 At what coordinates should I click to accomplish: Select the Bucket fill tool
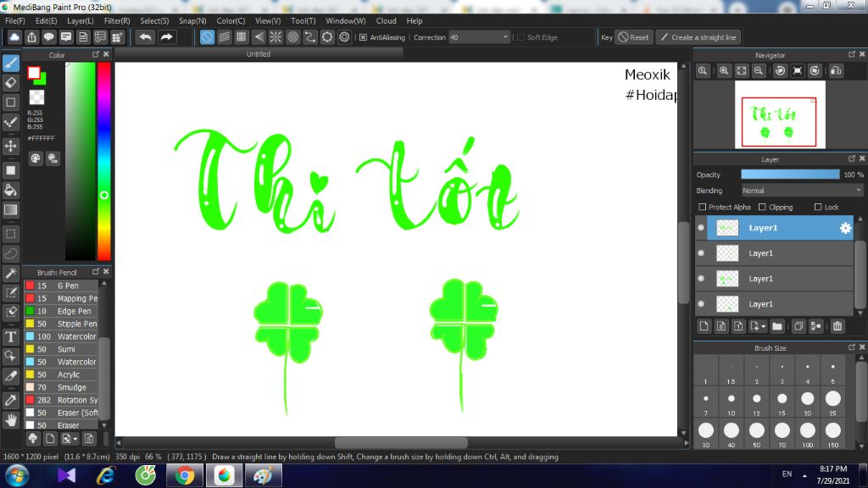[11, 191]
